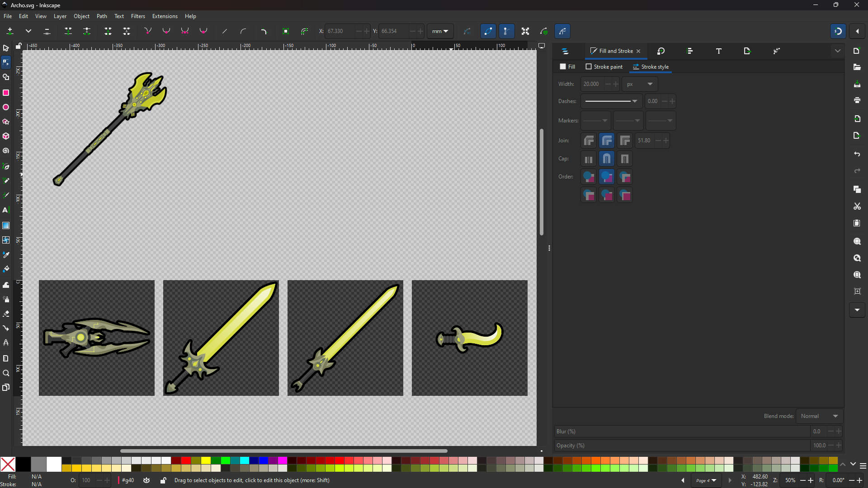Pick the yellow swatch in palette
Screen dimensions: 868x488
click(206, 460)
